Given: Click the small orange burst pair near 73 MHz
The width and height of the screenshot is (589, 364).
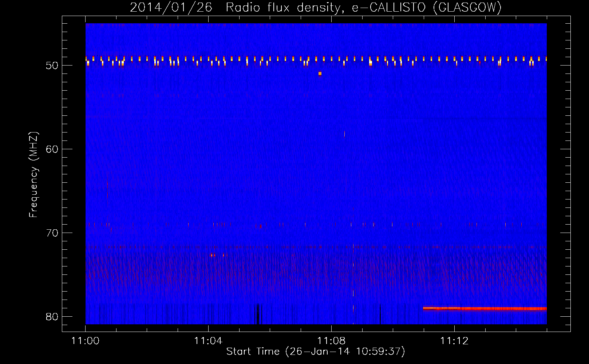Looking at the screenshot, I should pyautogui.click(x=213, y=255).
